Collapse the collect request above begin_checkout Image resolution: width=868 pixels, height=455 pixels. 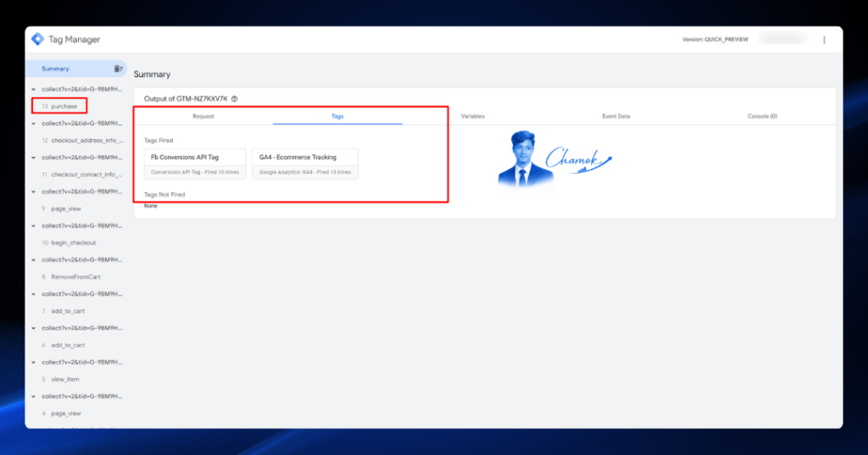point(33,226)
